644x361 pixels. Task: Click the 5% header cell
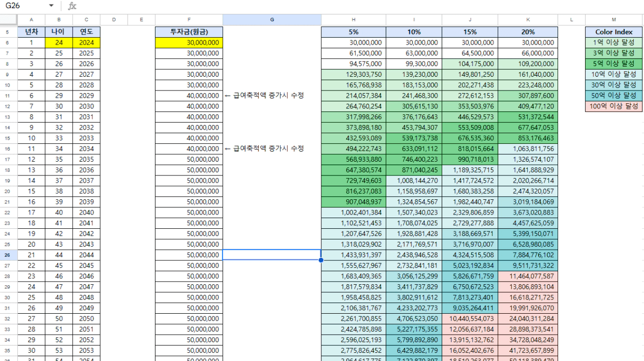[x=354, y=32]
